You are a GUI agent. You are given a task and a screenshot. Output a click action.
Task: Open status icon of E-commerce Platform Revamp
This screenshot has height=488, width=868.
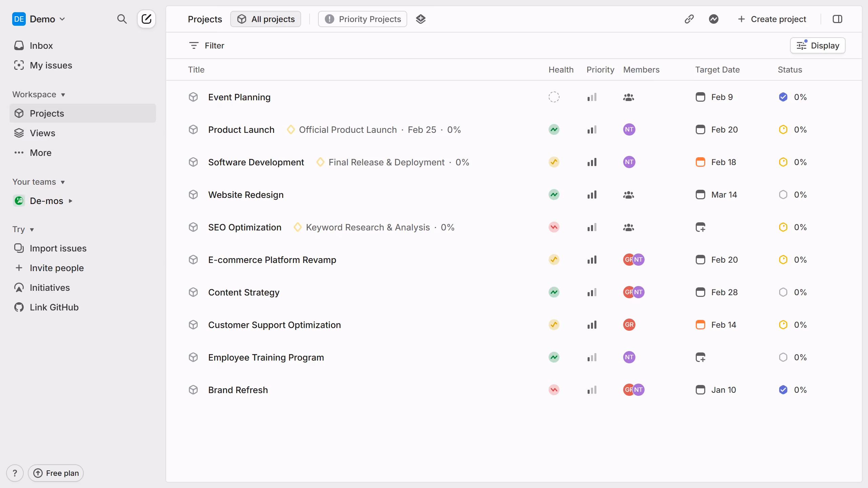tap(783, 260)
